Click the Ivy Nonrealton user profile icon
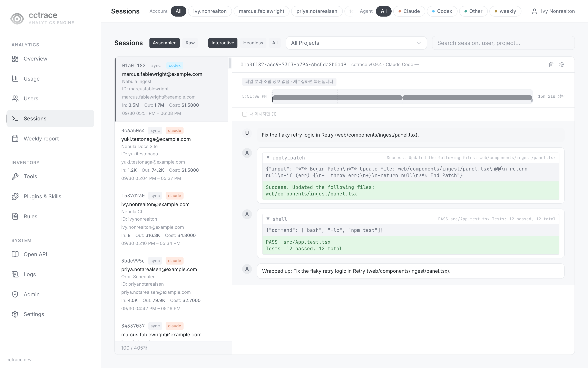 tap(534, 11)
